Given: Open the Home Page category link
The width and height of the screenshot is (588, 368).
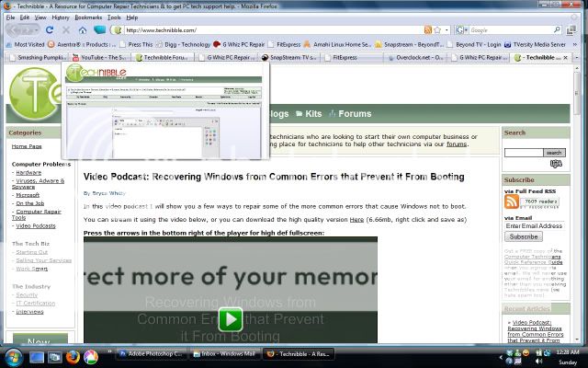Looking at the screenshot, I should [x=27, y=146].
